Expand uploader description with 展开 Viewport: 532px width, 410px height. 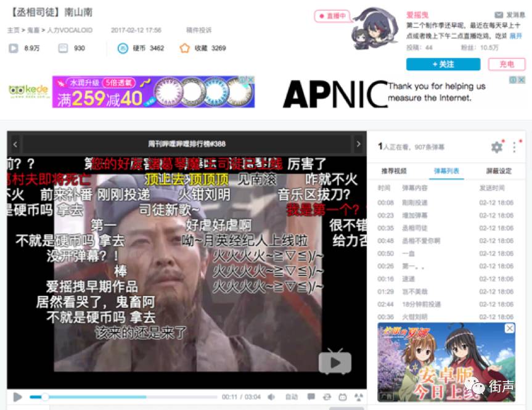click(515, 36)
